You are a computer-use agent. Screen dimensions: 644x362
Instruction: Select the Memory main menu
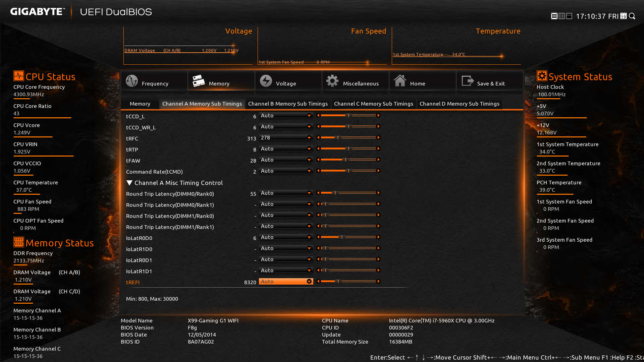(221, 81)
